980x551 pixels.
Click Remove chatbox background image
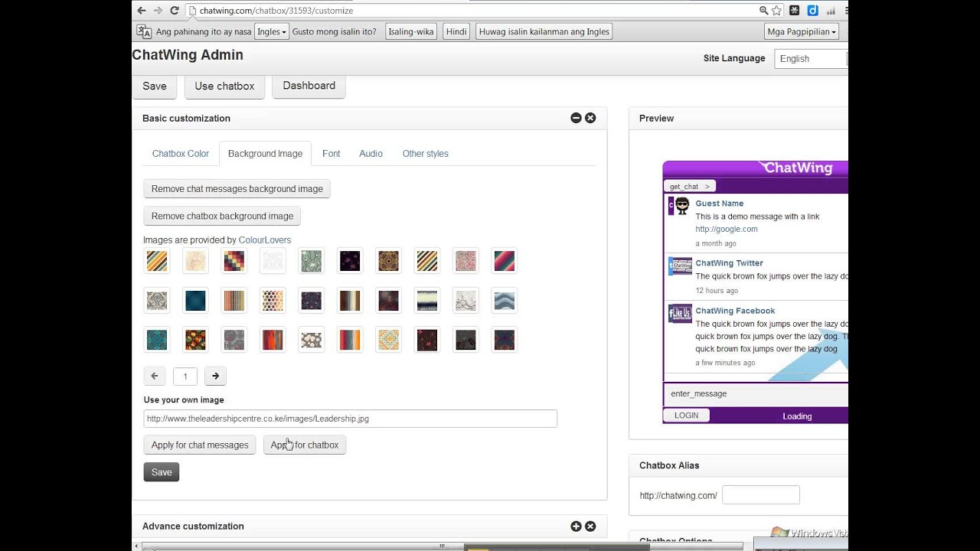(222, 216)
